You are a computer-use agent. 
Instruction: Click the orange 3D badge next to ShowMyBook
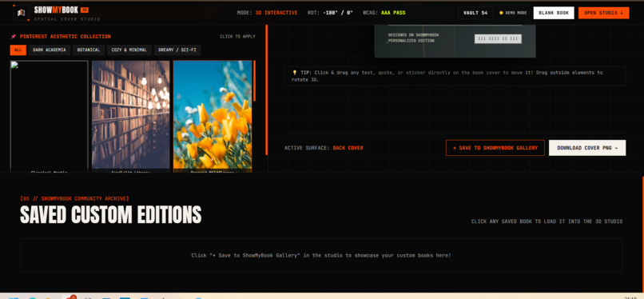click(84, 10)
